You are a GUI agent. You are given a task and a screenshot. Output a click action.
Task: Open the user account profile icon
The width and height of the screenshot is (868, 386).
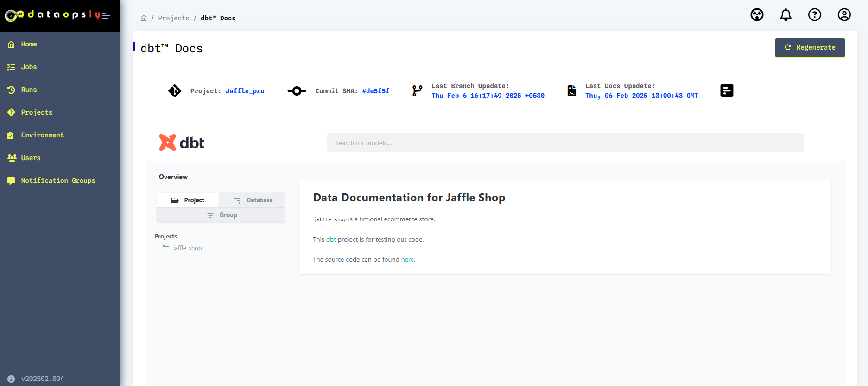pos(844,15)
